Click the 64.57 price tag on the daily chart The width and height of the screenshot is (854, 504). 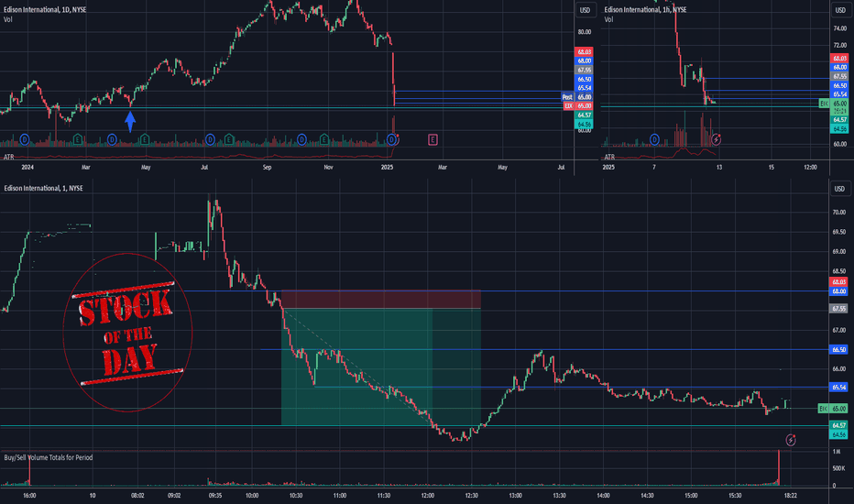(x=584, y=115)
